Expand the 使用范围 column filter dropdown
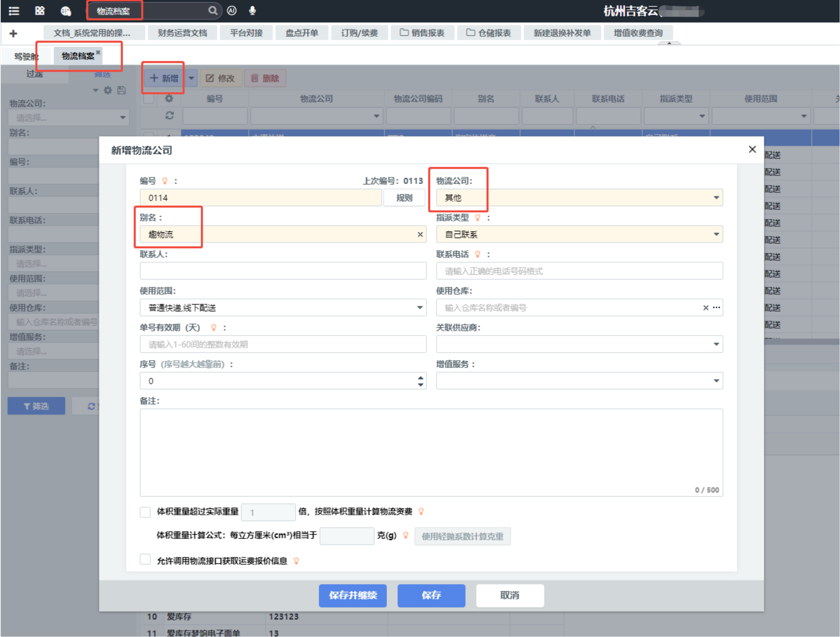The width and height of the screenshot is (840, 637). (x=804, y=116)
